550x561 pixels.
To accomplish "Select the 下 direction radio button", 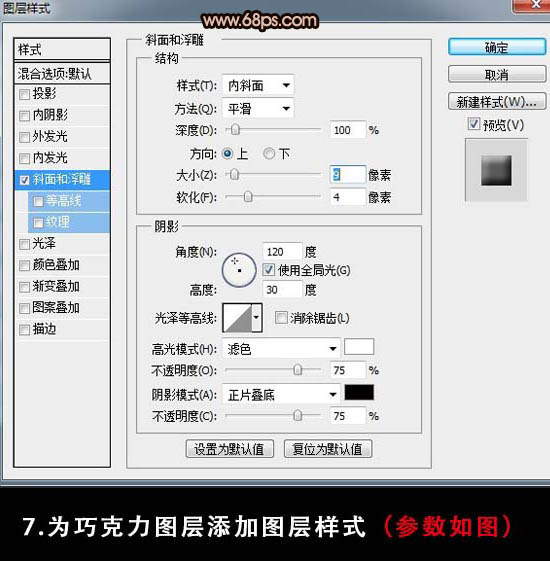I will tap(269, 154).
